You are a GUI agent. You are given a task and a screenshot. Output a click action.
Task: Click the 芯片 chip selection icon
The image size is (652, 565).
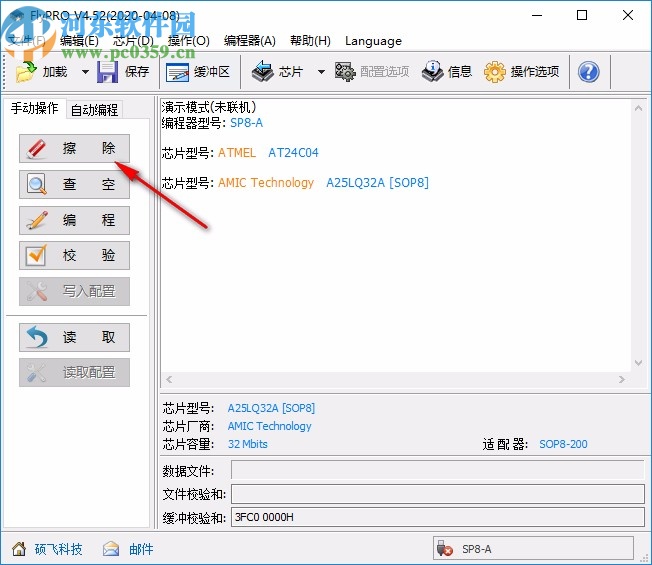click(x=262, y=72)
